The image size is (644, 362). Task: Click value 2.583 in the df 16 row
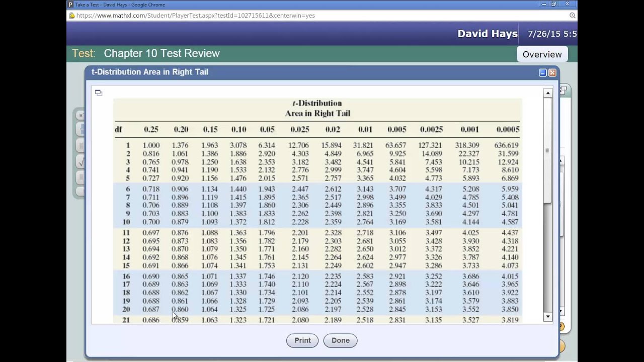click(x=365, y=277)
